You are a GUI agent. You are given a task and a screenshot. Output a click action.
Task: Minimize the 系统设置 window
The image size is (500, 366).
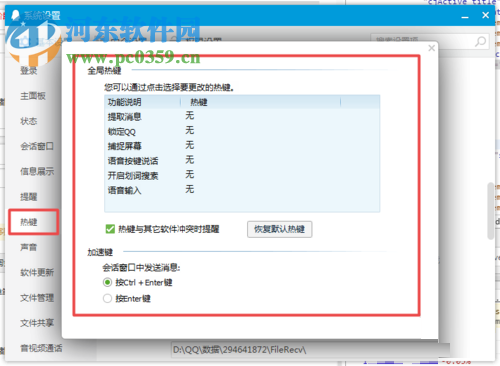point(465,16)
